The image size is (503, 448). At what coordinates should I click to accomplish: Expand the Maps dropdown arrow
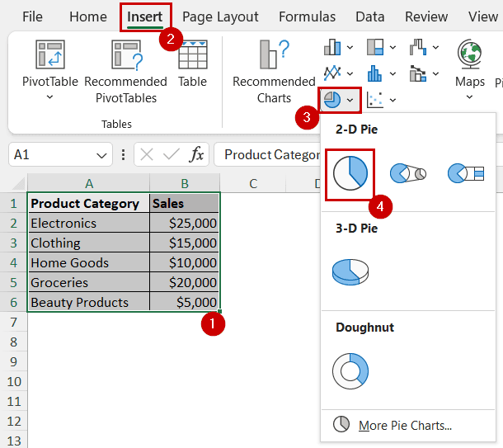[469, 97]
